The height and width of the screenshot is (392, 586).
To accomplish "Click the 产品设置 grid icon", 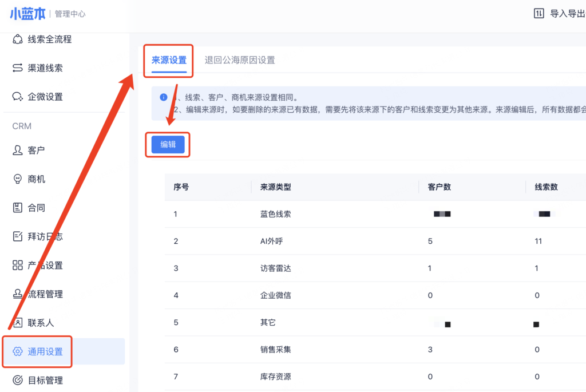I will tap(18, 266).
